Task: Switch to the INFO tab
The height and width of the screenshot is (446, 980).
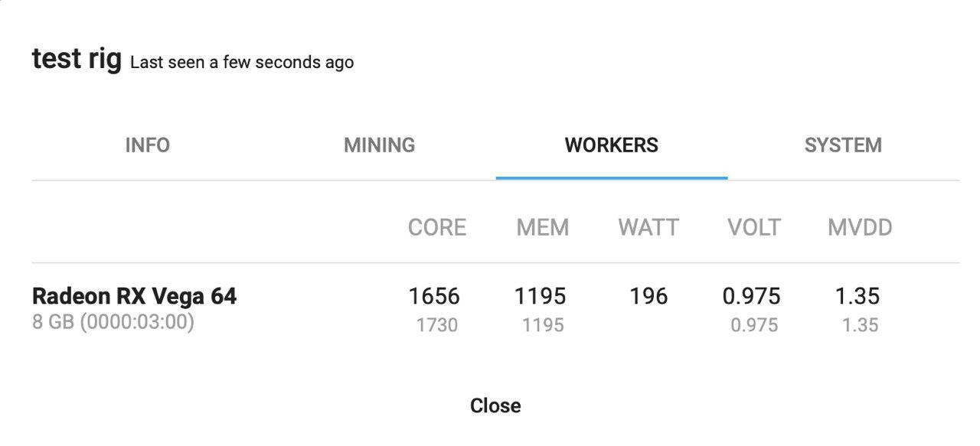Action: tap(147, 145)
